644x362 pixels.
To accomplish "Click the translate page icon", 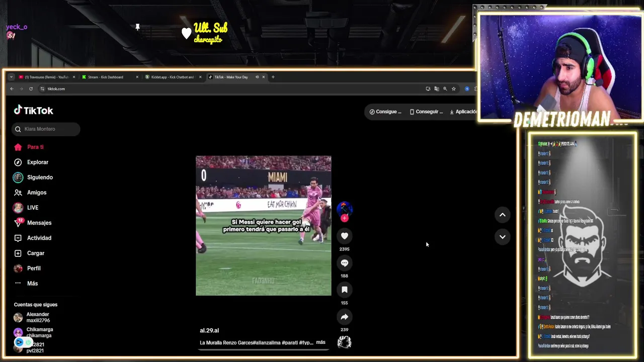I will [436, 89].
